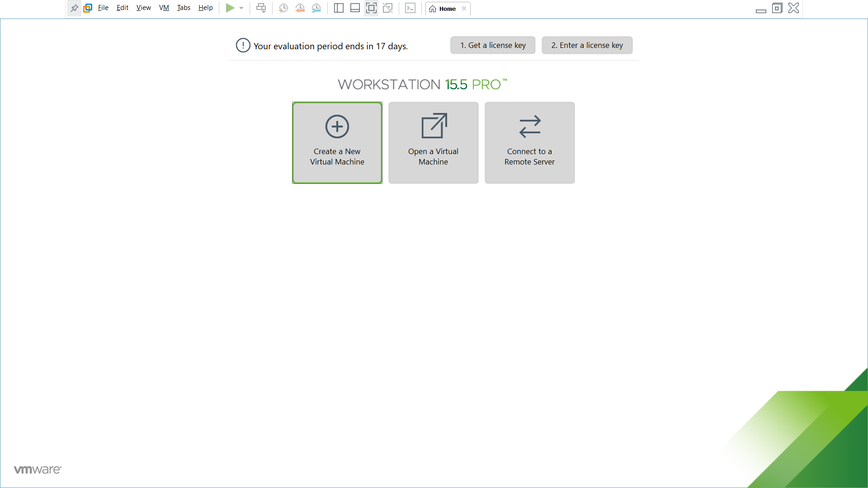Select Connect to a Remote Server
The height and width of the screenshot is (488, 868).
tap(529, 142)
